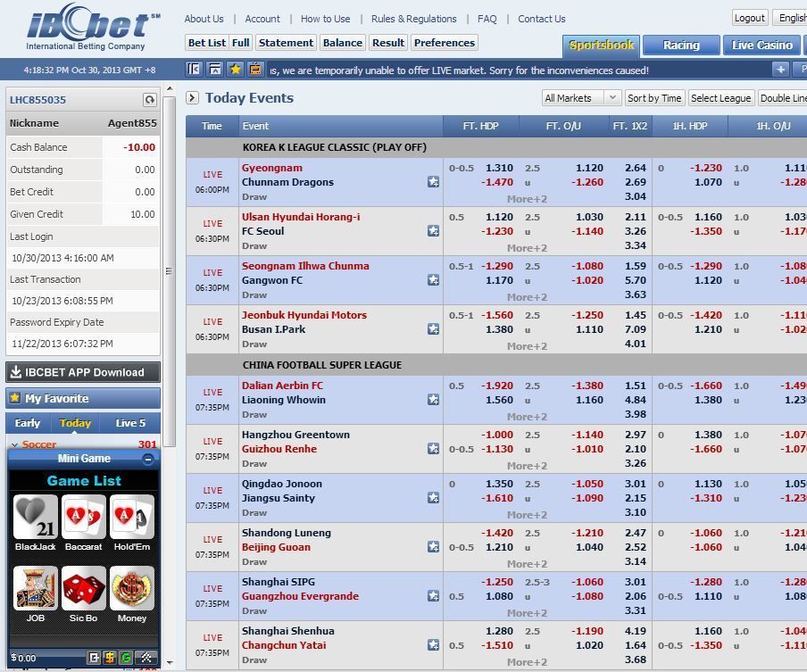Expand More+2 for Dalian Aerbin match
The width and height of the screenshot is (807, 672).
(527, 416)
